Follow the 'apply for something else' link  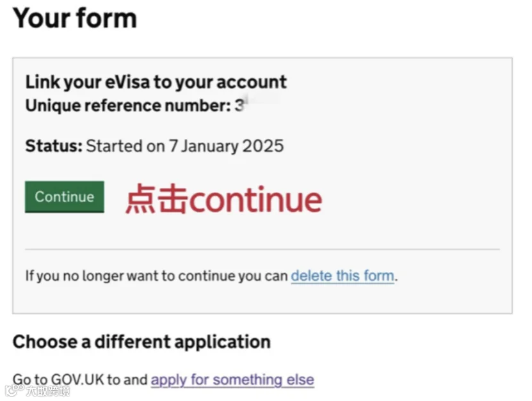[x=232, y=380]
